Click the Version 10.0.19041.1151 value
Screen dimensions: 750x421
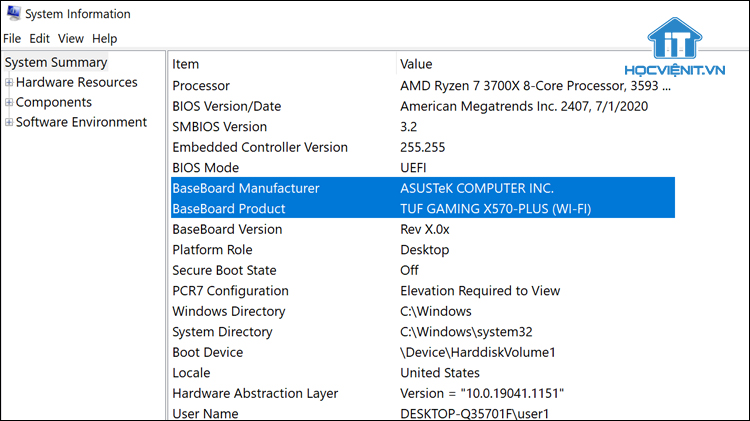[482, 394]
